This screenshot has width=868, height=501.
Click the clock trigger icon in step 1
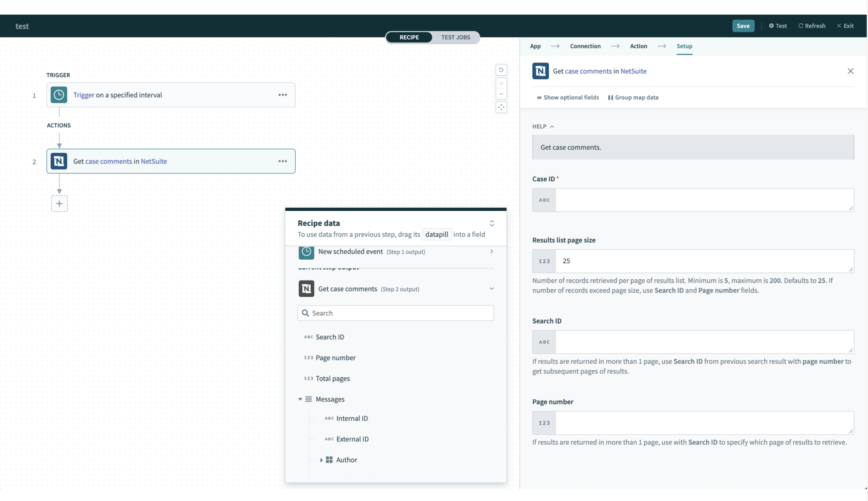(59, 95)
